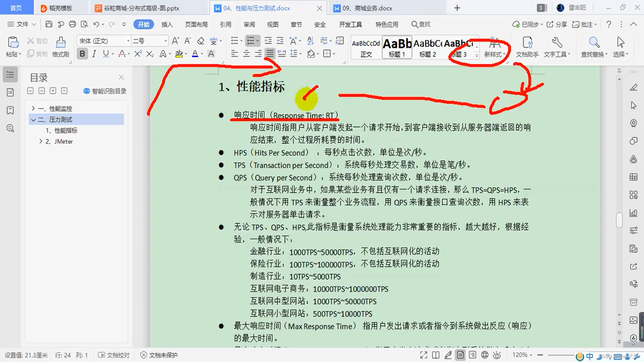The width and height of the screenshot is (644, 362).
Task: Open the 插入 ribbon tab
Action: [x=167, y=24]
